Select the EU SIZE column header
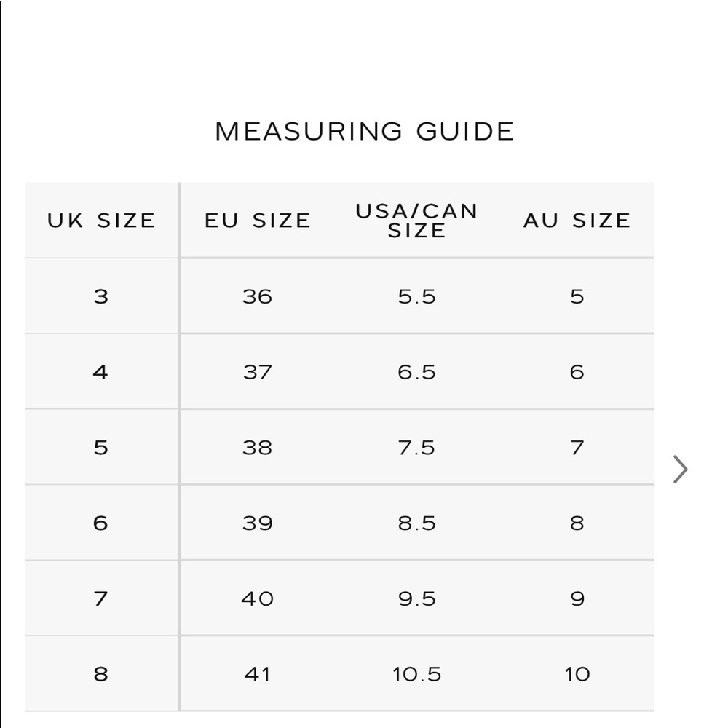Screen dimensions: 728x728 258,221
